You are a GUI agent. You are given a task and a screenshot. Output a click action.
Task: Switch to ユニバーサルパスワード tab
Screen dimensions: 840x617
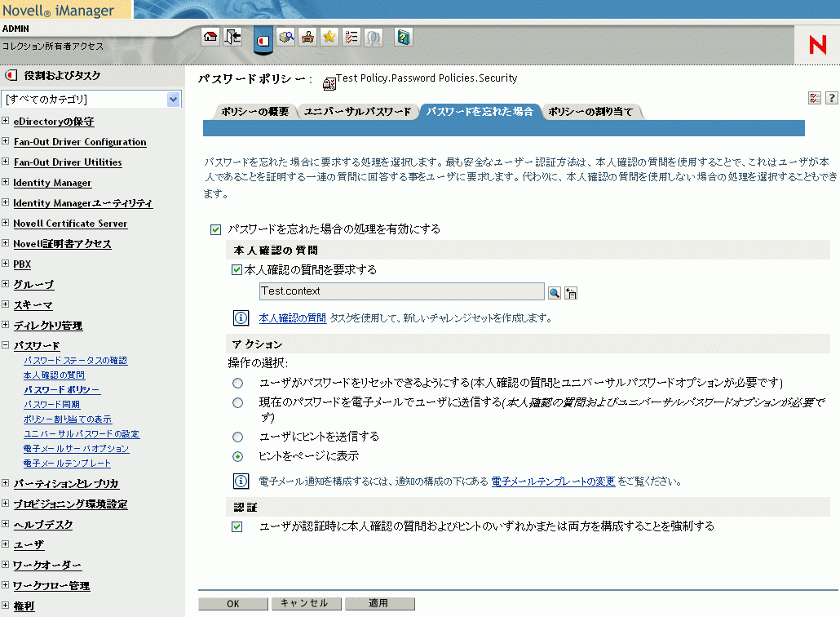point(358,112)
